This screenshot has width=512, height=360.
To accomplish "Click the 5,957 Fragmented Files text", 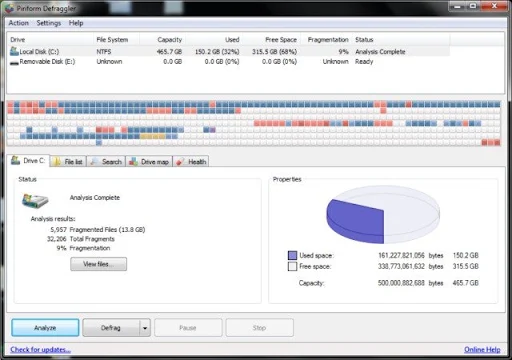I will tap(98, 230).
